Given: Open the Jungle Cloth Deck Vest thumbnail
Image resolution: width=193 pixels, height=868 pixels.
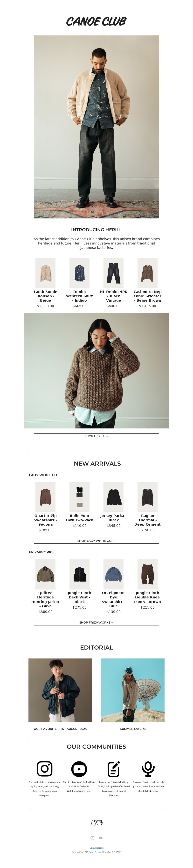Looking at the screenshot, I should [80, 574].
